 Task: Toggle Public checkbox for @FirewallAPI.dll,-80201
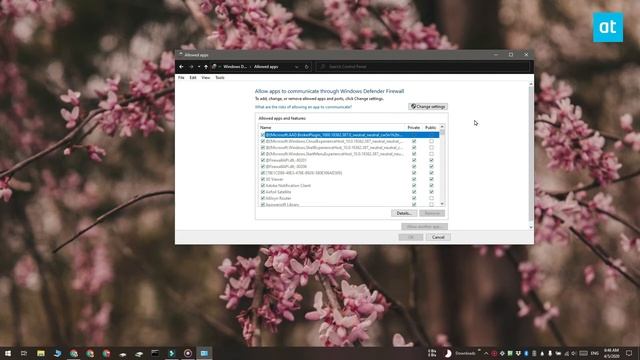point(431,160)
